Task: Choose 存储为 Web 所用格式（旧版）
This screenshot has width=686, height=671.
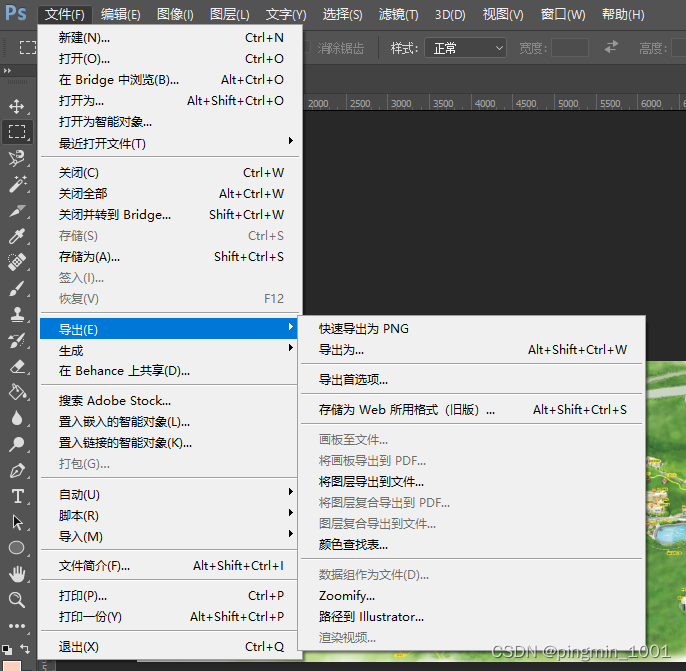Action: pyautogui.click(x=472, y=409)
